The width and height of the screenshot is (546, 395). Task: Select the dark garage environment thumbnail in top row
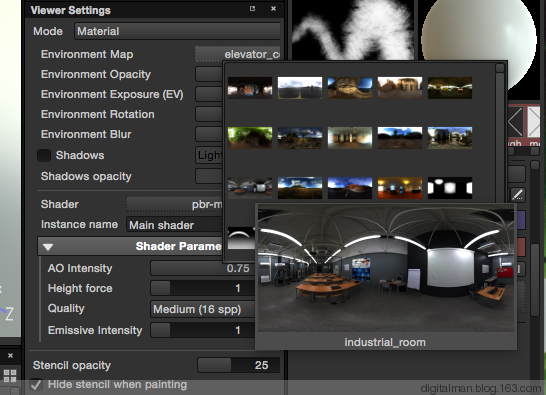[450, 88]
